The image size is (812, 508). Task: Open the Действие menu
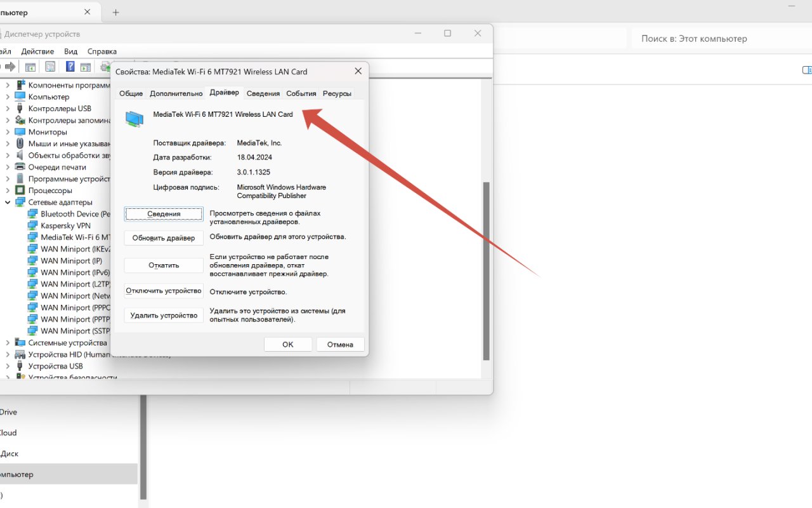coord(37,51)
